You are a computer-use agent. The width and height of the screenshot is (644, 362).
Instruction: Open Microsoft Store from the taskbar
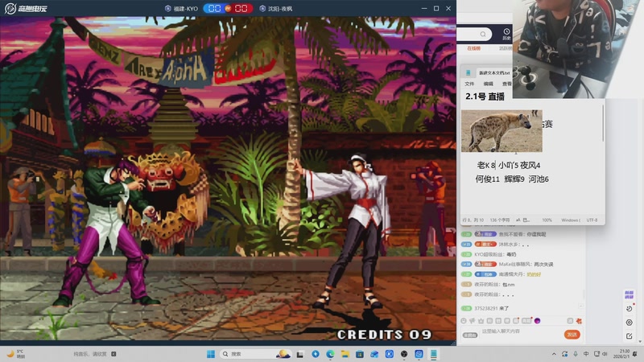pos(360,354)
